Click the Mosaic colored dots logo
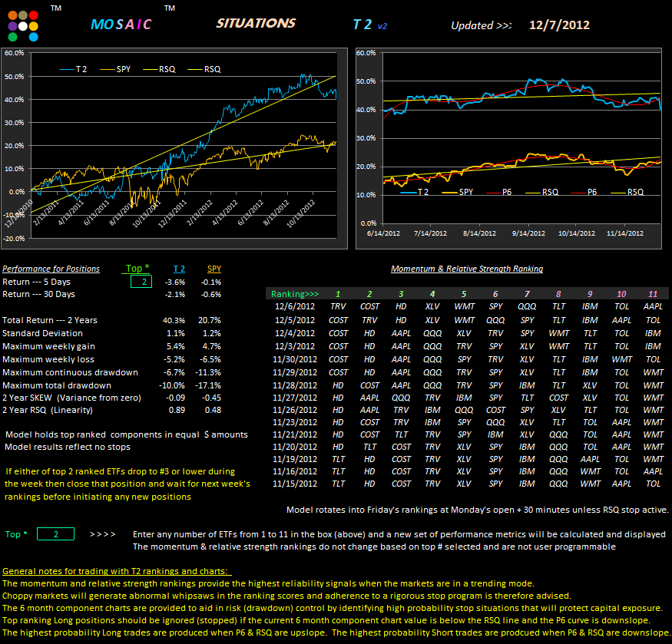The image size is (672, 644). tap(23, 26)
